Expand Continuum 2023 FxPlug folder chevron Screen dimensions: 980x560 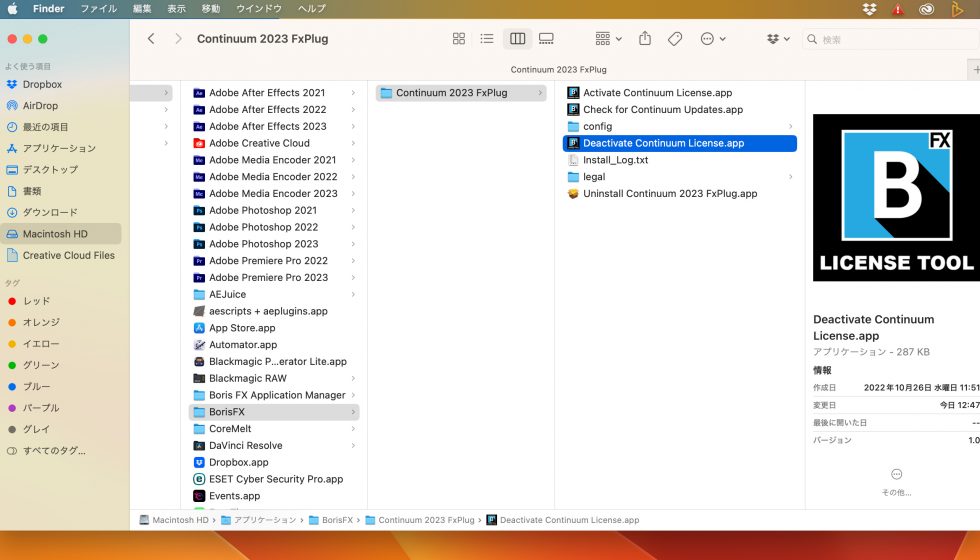point(540,92)
